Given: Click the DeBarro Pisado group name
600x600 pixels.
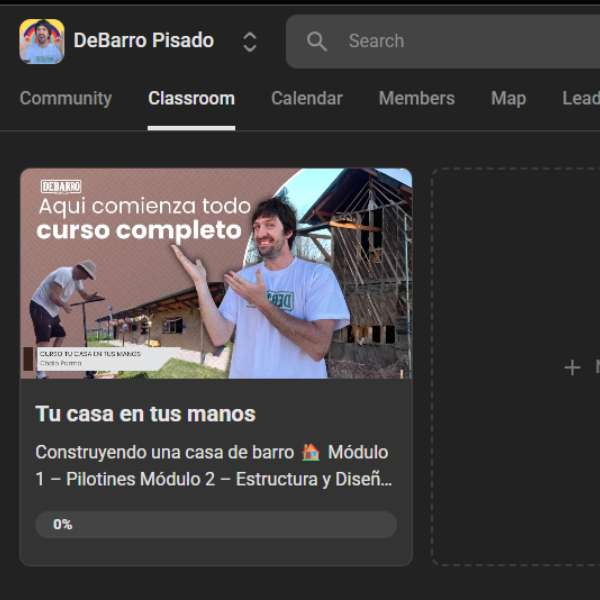Looking at the screenshot, I should tap(143, 41).
